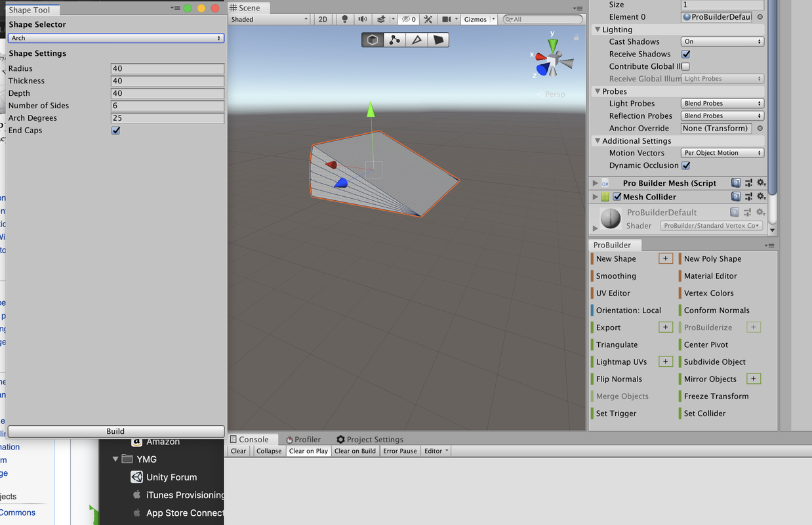
Task: Toggle hidden objects visibility counter
Action: pyautogui.click(x=409, y=19)
